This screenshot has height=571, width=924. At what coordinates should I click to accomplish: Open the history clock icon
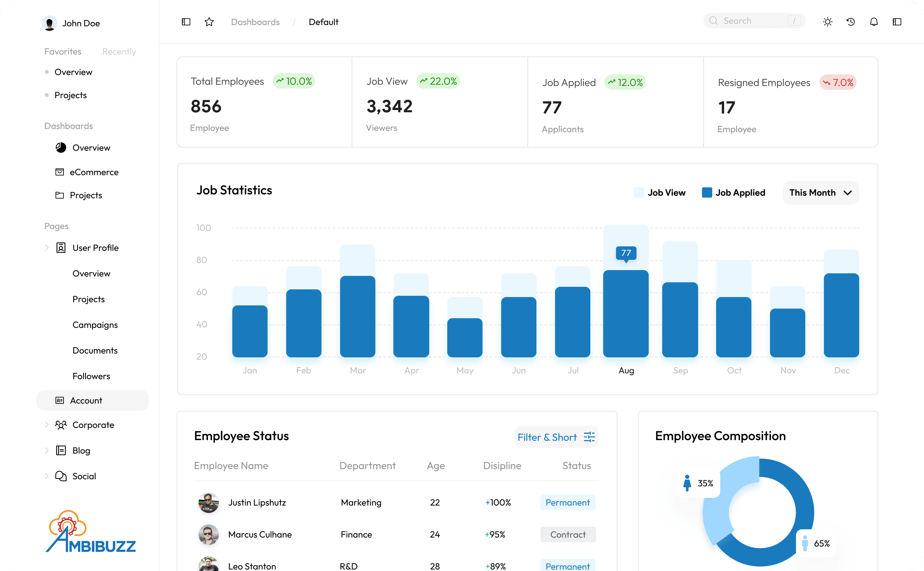pos(850,22)
